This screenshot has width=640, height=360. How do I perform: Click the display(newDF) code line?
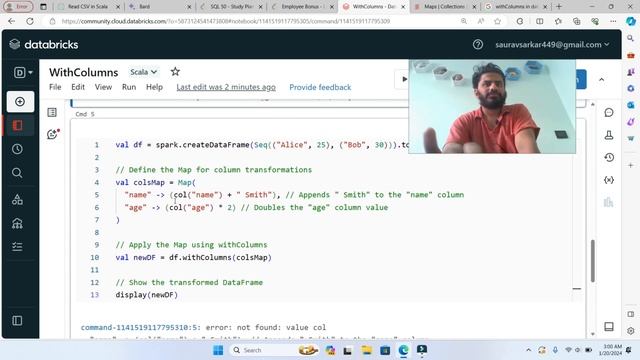147,295
